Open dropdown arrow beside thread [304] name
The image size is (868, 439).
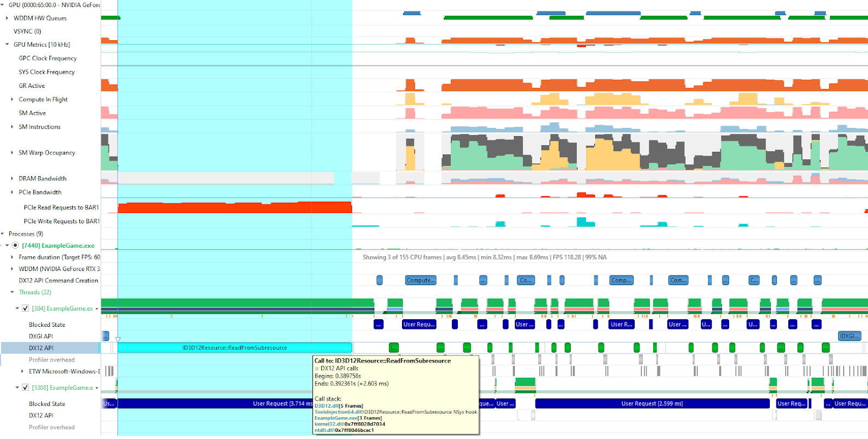97,309
